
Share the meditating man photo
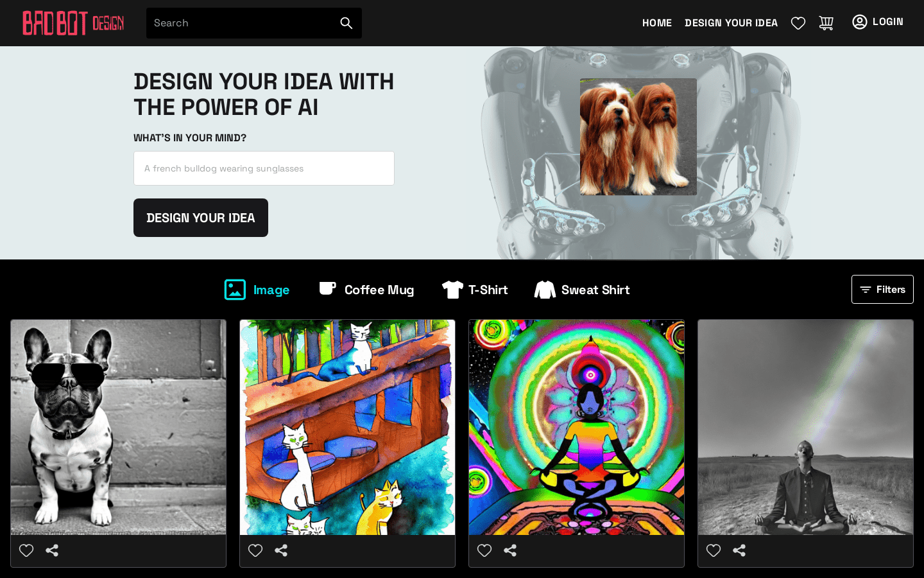(x=739, y=550)
